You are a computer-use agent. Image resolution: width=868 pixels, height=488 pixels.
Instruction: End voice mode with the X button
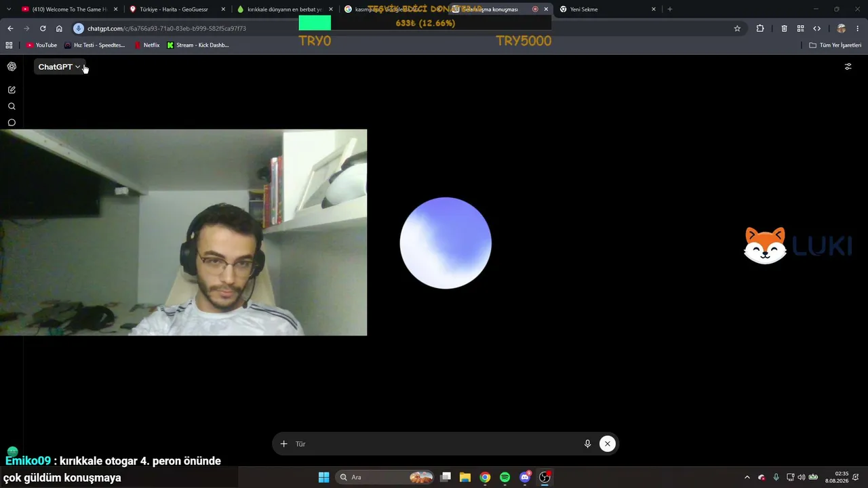pos(608,444)
